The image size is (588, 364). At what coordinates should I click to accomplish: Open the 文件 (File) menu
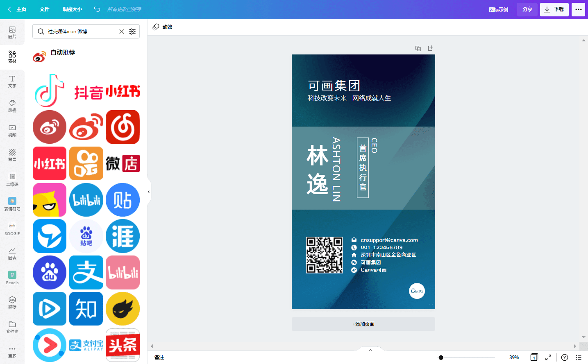coord(45,9)
